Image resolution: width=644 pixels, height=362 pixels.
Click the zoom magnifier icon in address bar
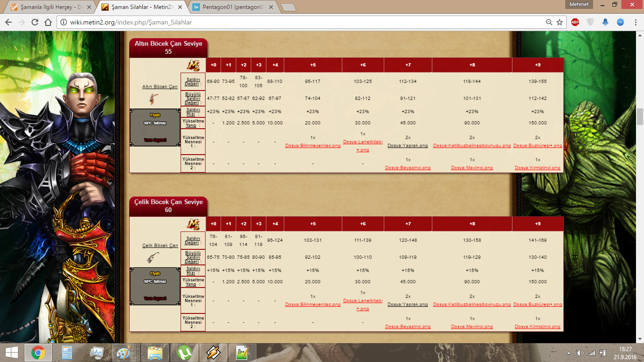tap(549, 22)
